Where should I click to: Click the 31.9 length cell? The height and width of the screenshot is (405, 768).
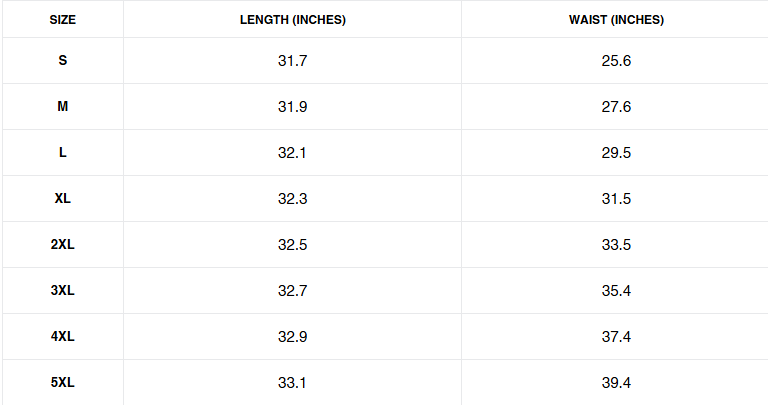[293, 107]
